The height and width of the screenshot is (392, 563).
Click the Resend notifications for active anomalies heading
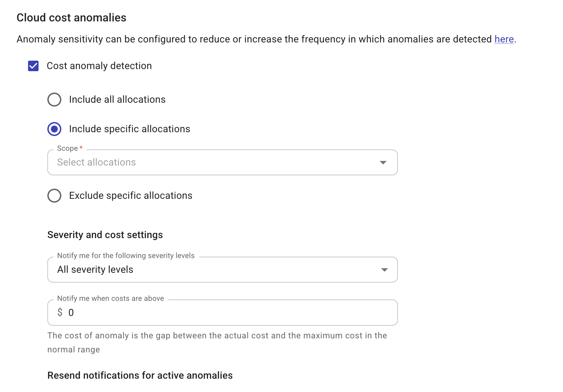point(140,375)
